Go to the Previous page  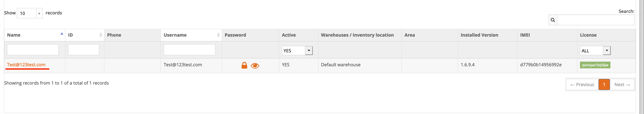pos(582,85)
